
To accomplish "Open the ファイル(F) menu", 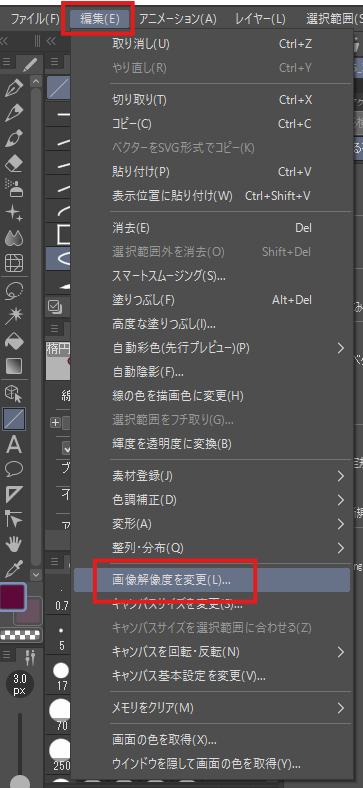I will pos(35,20).
